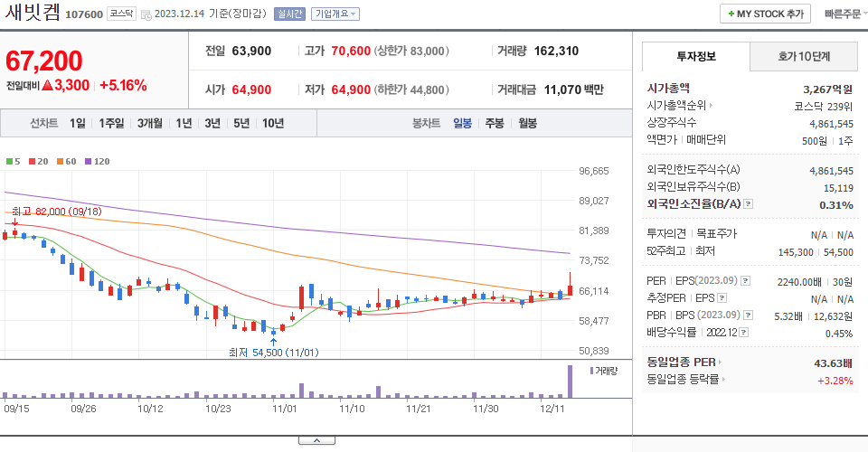Click the 외국인소진율 0.31% value

pyautogui.click(x=835, y=204)
